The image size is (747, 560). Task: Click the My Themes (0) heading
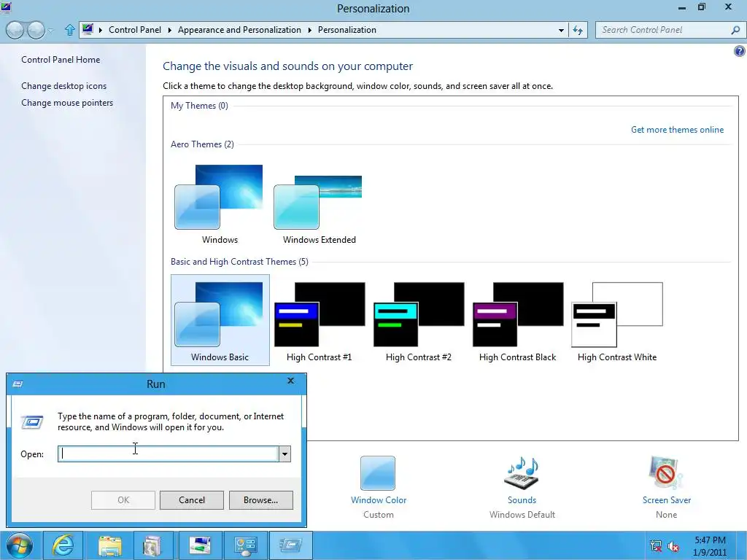pos(199,105)
